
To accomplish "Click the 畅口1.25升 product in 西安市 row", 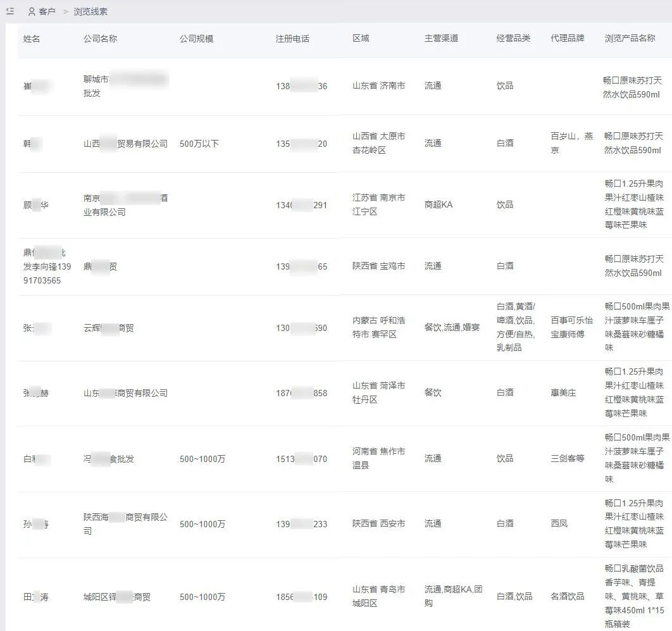I will point(634,523).
